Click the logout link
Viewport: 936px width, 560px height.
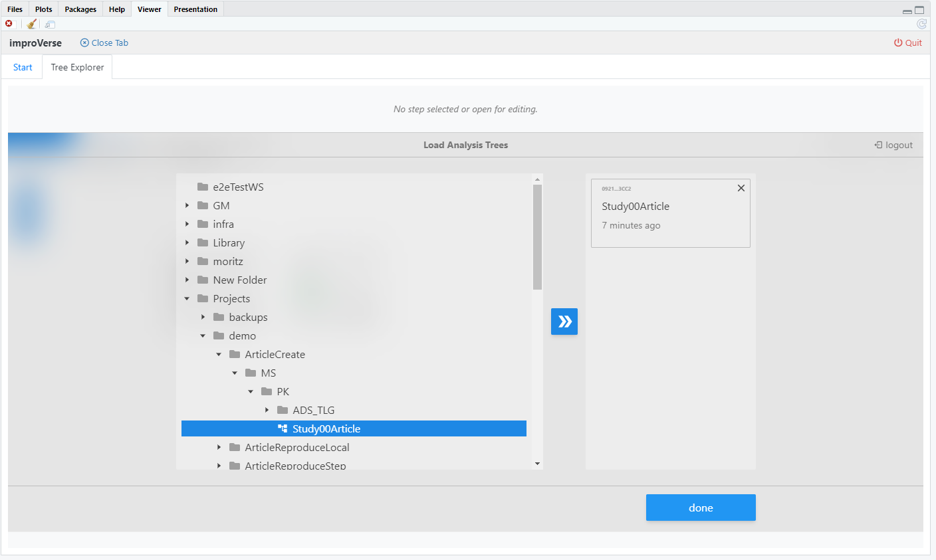tap(893, 145)
